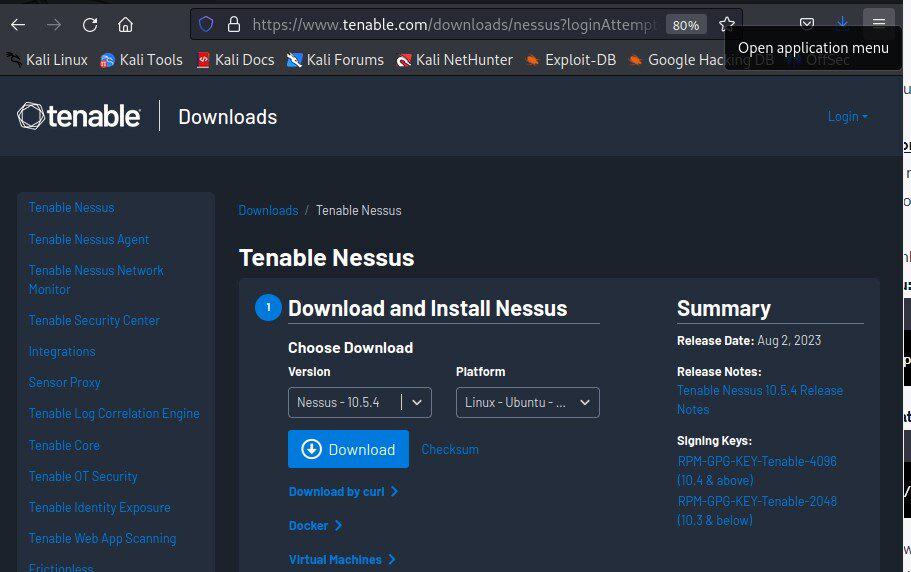The width and height of the screenshot is (911, 572).
Task: Click the browser back arrow
Action: (x=18, y=24)
